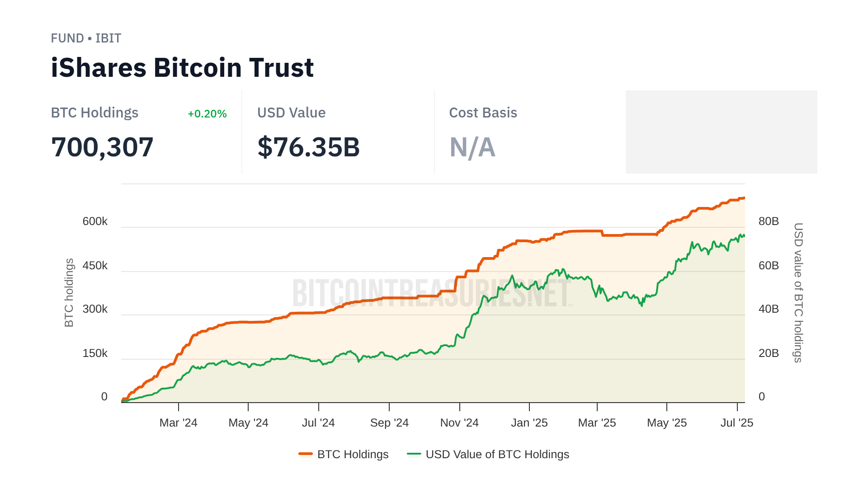868x488 pixels.
Task: Click the FUND • IBIT label
Action: [x=86, y=38]
